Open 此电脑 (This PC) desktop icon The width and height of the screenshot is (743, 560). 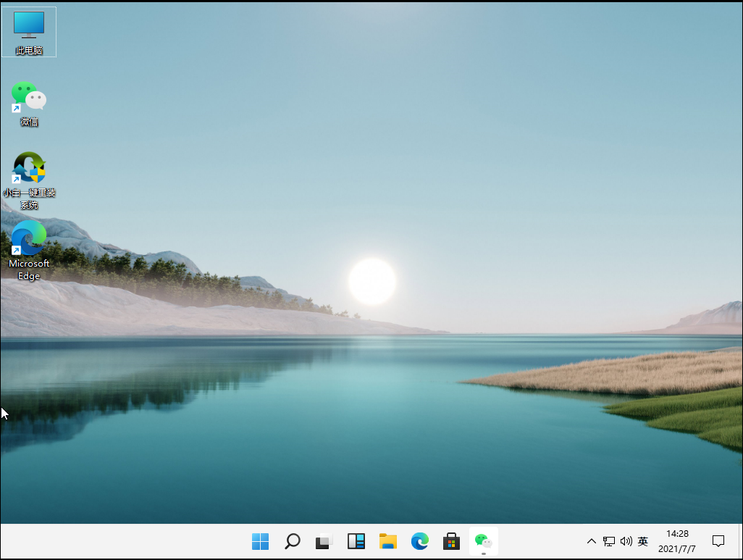[x=28, y=25]
